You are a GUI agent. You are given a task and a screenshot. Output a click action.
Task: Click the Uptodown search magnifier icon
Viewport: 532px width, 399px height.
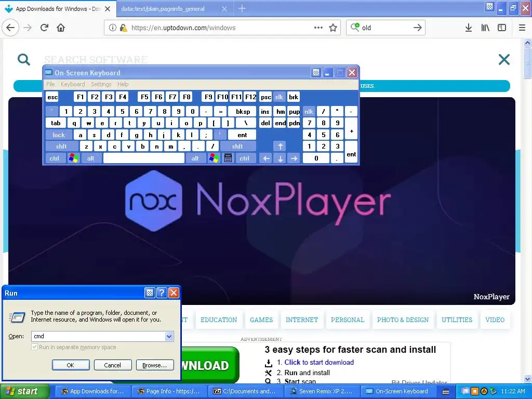pyautogui.click(x=24, y=59)
